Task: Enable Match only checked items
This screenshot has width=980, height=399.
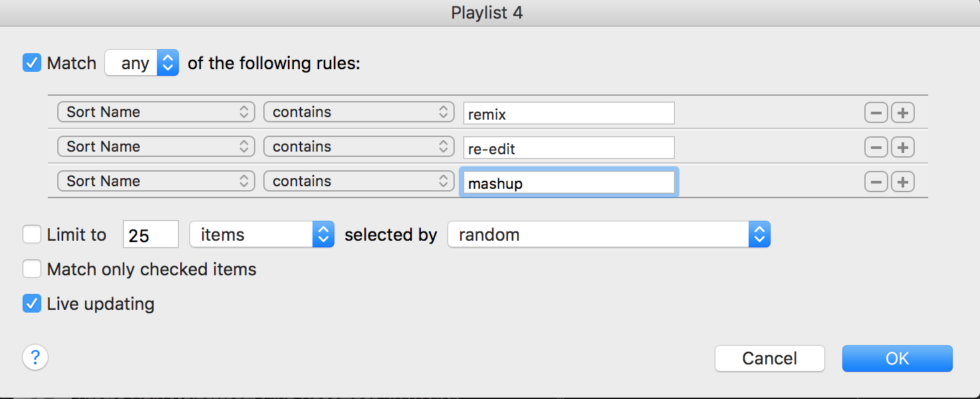Action: (32, 269)
